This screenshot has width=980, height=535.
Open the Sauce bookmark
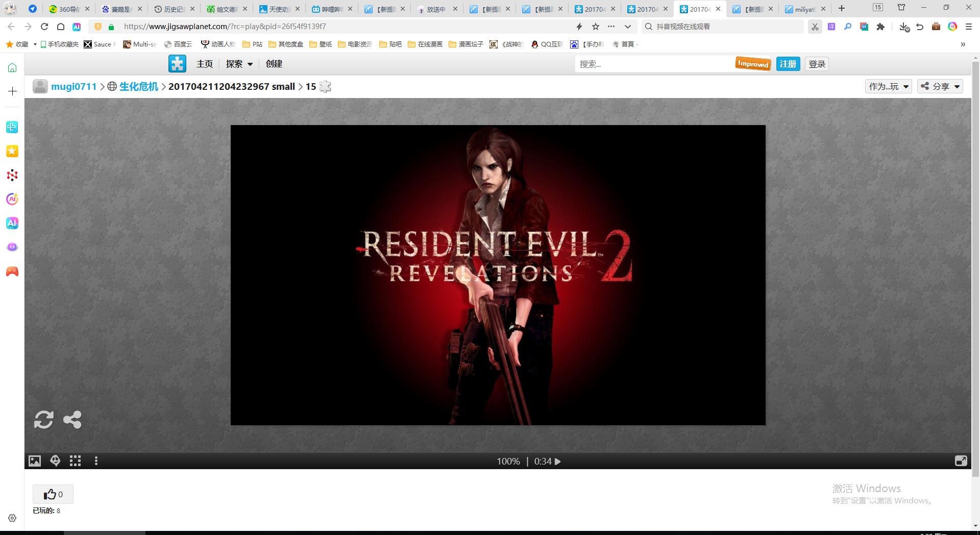pyautogui.click(x=100, y=44)
